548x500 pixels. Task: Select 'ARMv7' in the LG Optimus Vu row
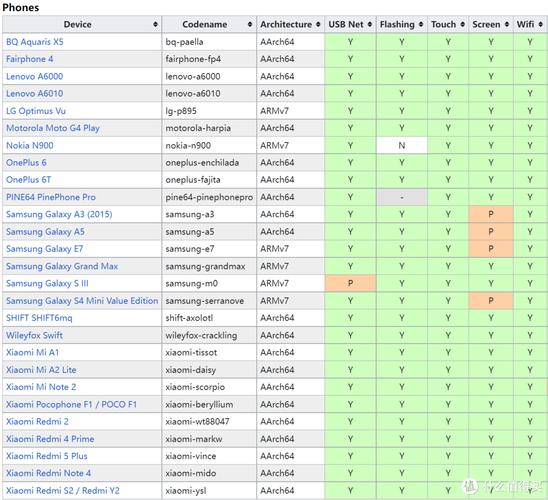point(274,111)
